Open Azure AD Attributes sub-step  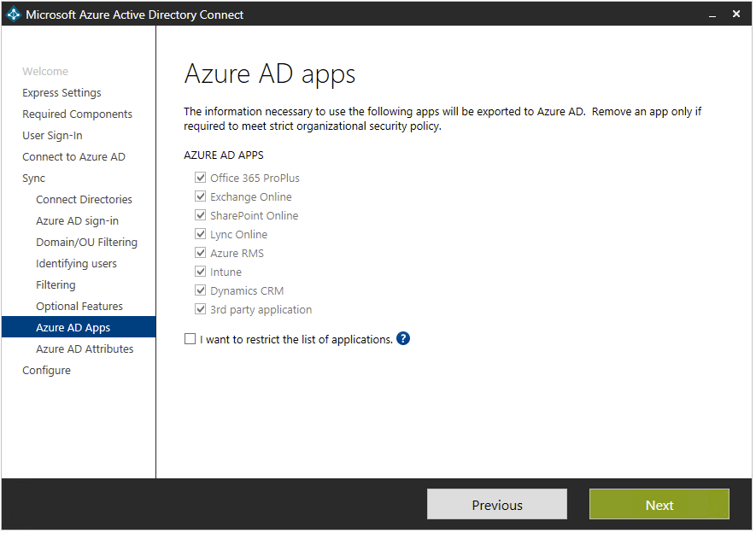(x=85, y=348)
